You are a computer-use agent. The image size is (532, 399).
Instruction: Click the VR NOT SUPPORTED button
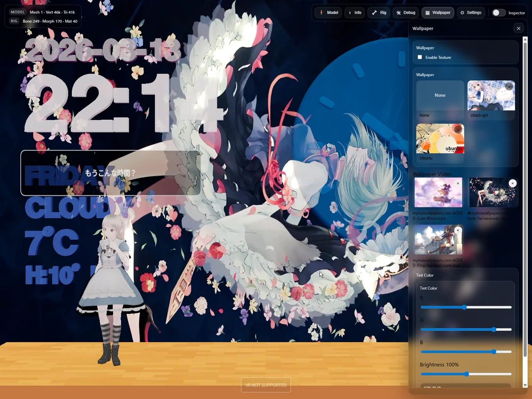266,385
